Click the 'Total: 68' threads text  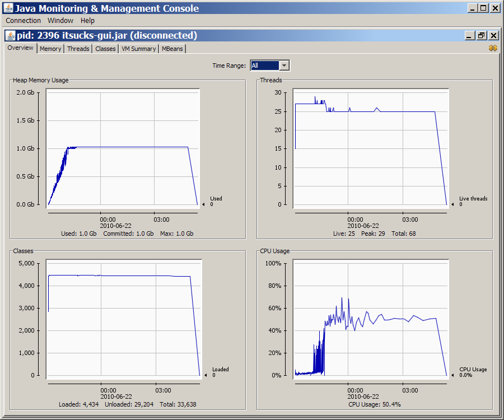tap(403, 234)
